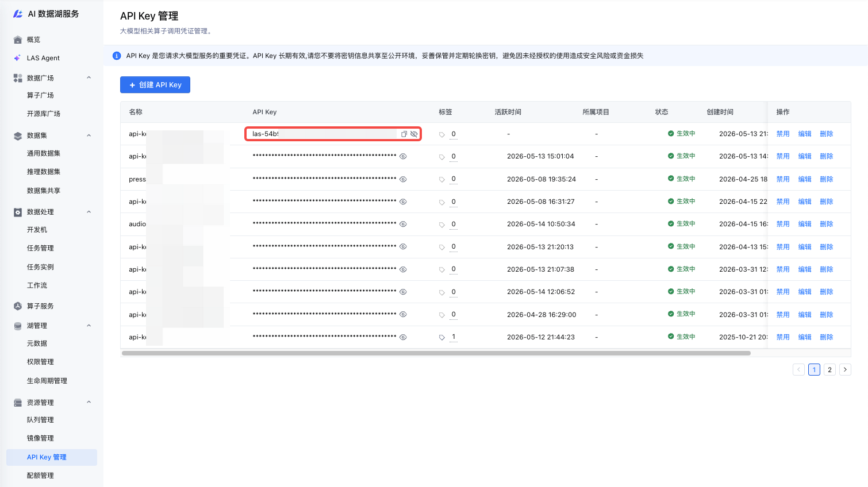Click the 创建 API Key button
Image resolution: width=868 pixels, height=487 pixels.
click(x=155, y=84)
